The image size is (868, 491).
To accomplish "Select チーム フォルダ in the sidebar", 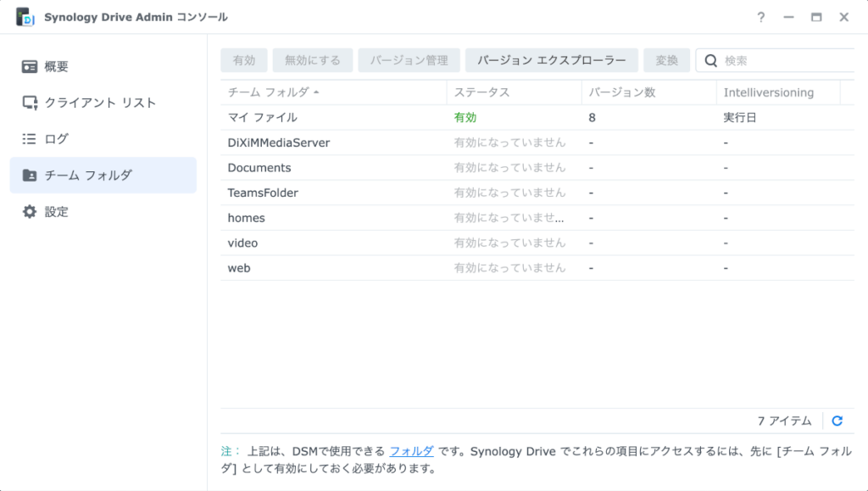I will coord(103,175).
